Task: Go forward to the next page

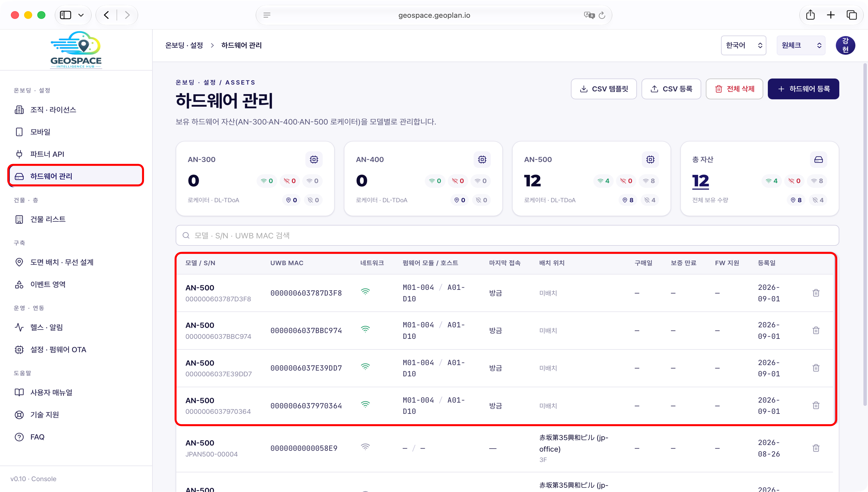Action: coord(127,15)
